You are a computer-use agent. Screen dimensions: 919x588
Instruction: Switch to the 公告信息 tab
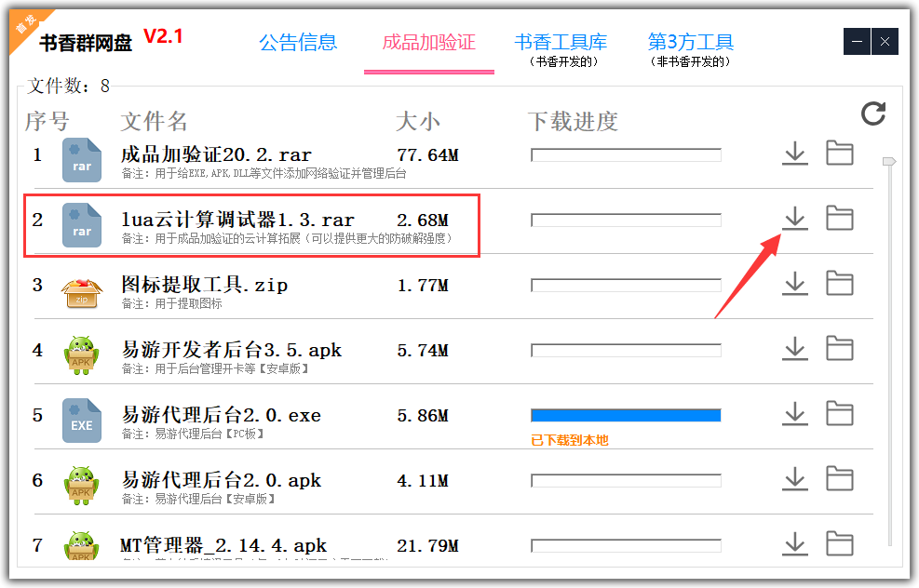299,42
